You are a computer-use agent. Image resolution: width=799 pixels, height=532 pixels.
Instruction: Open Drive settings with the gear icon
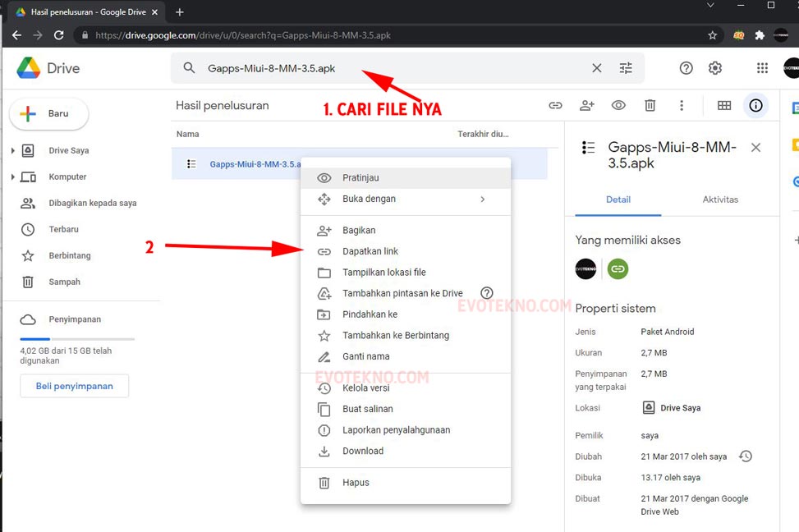point(714,68)
